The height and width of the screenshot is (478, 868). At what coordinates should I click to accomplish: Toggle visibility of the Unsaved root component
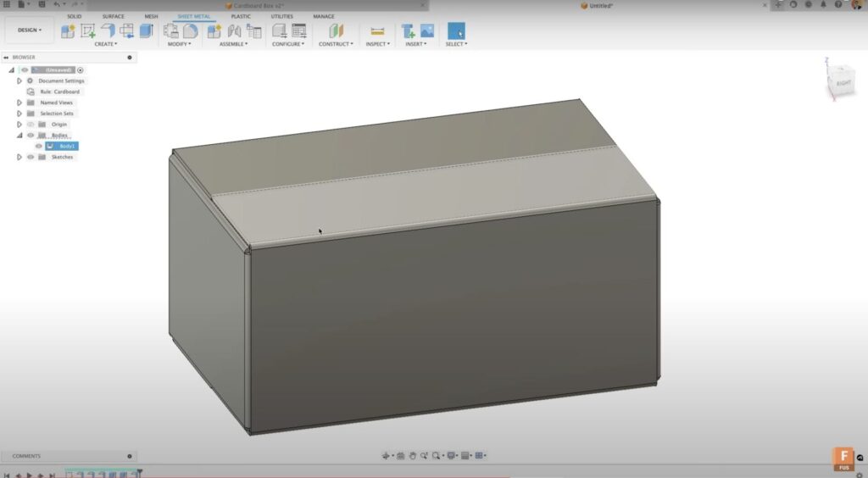point(25,70)
